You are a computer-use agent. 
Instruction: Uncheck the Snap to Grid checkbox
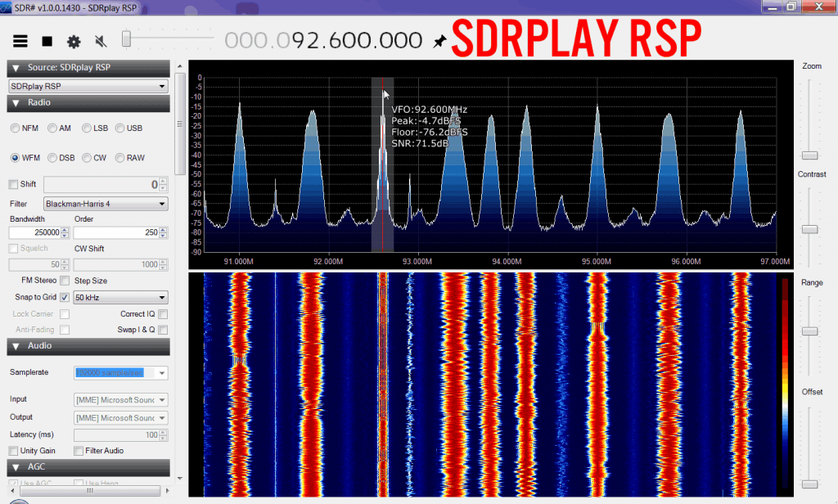click(65, 297)
